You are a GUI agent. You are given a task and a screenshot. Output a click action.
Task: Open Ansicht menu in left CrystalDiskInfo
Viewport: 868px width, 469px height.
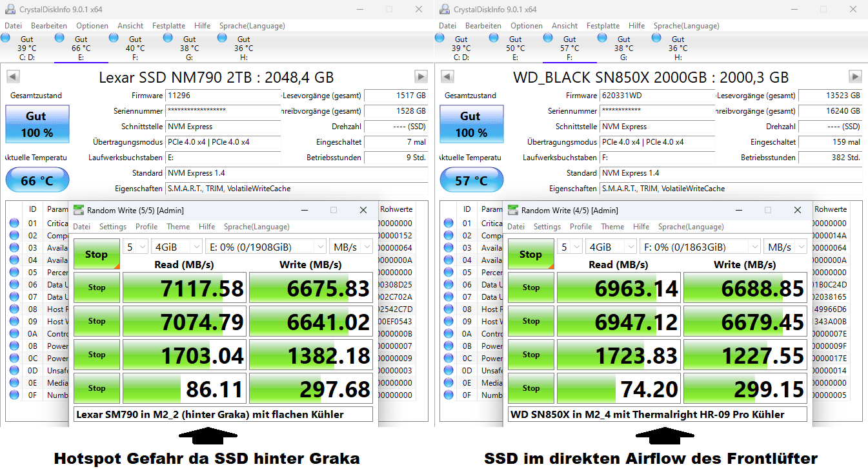pos(130,26)
